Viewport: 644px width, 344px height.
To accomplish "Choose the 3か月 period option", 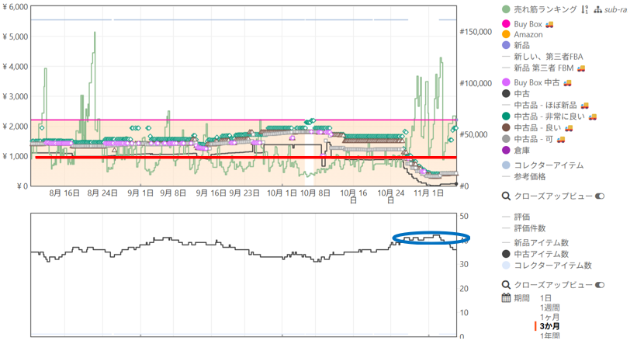I will point(549,326).
